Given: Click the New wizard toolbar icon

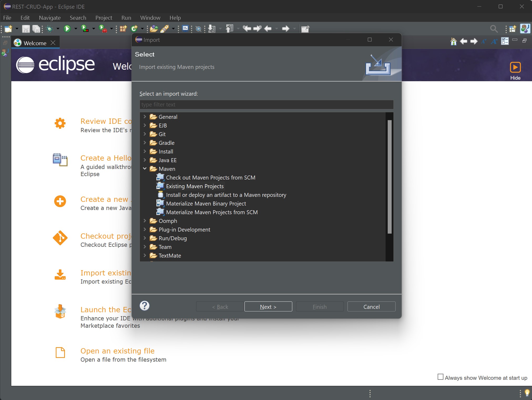Looking at the screenshot, I should [8, 29].
